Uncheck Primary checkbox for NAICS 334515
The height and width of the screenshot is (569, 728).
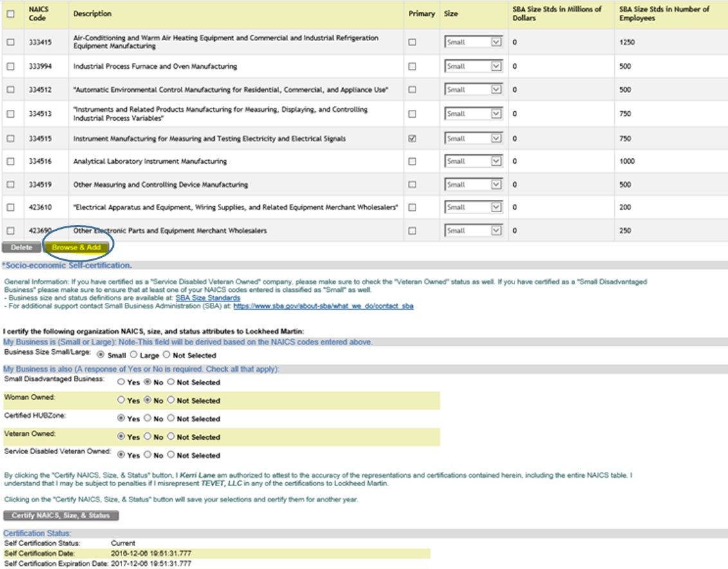coord(412,138)
